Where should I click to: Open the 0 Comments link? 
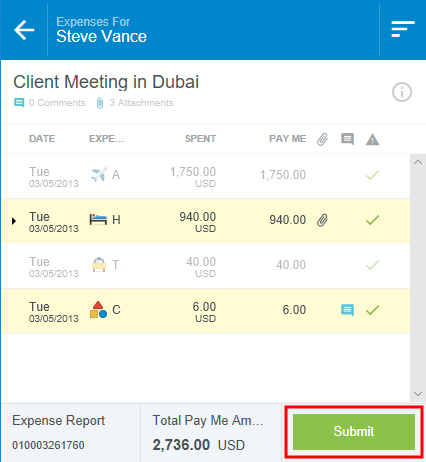click(x=49, y=103)
